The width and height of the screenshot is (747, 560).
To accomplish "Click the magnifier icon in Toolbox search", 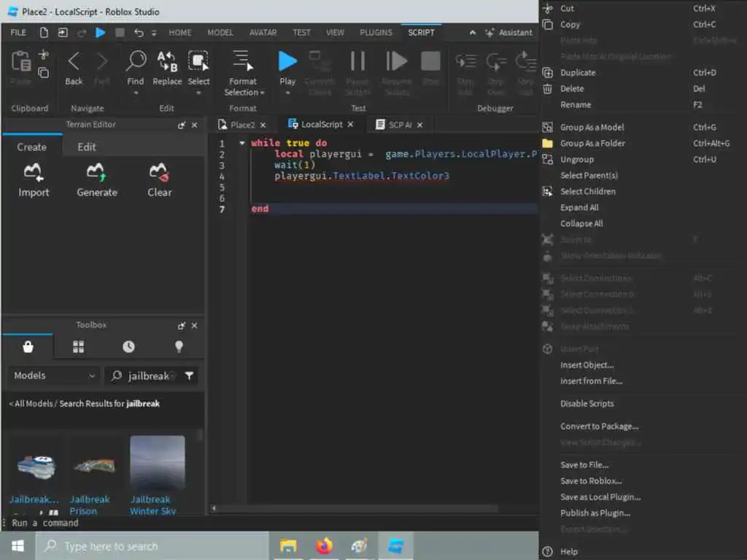I will pyautogui.click(x=116, y=376).
